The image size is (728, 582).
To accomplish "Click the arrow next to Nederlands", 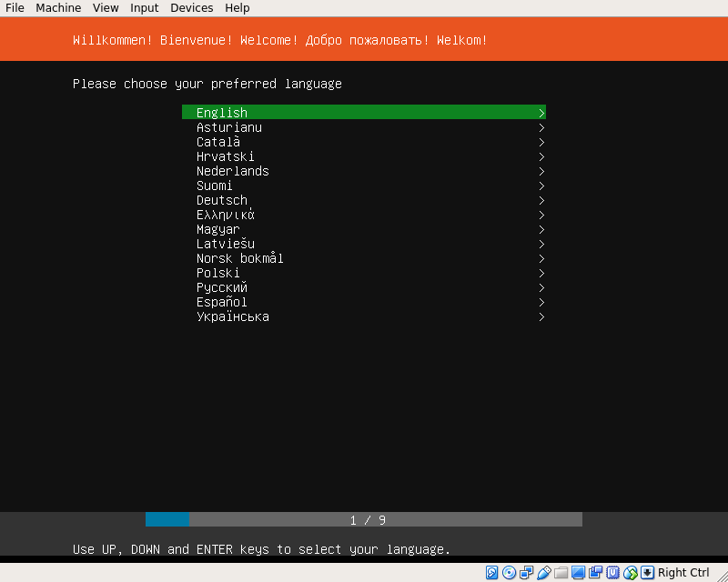I will 541,171.
